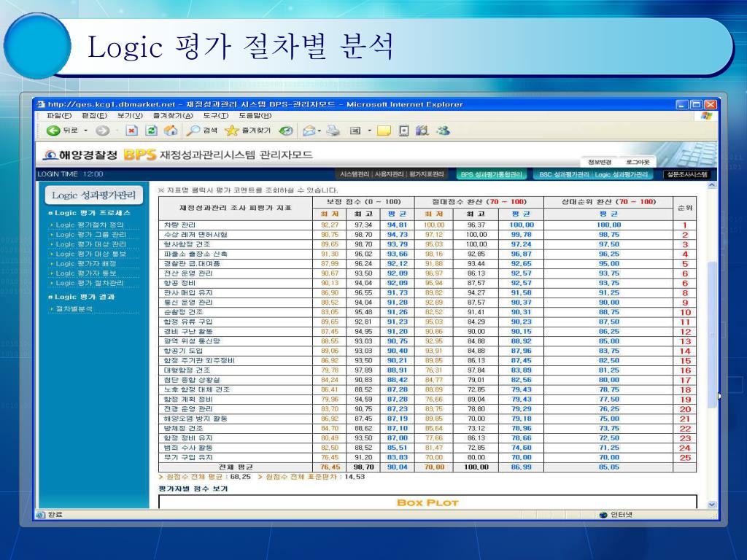The width and height of the screenshot is (747, 560).
Task: Click the page scrollbar up arrow
Action: [x=712, y=184]
